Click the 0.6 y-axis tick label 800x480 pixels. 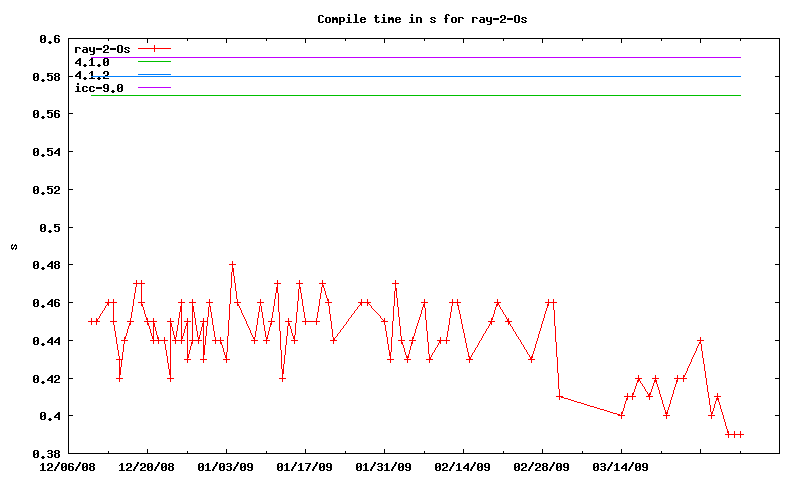click(50, 39)
